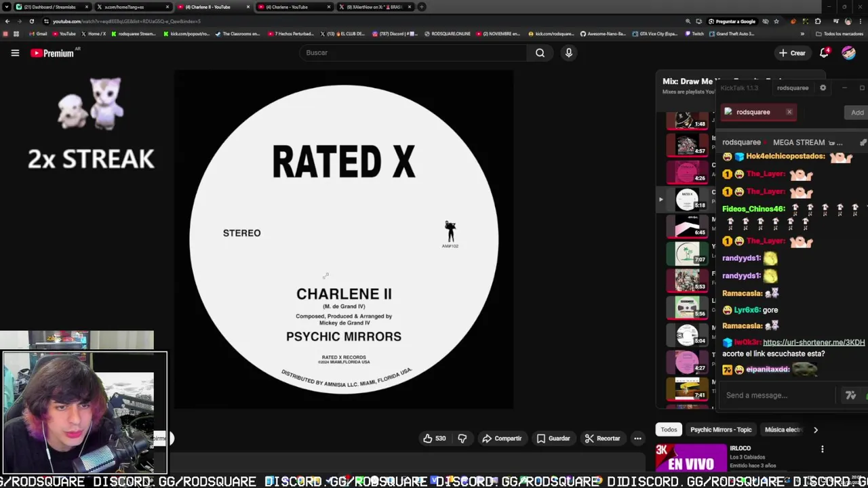Open options for IRLOCO video
This screenshot has height=488, width=868.
[x=823, y=449]
